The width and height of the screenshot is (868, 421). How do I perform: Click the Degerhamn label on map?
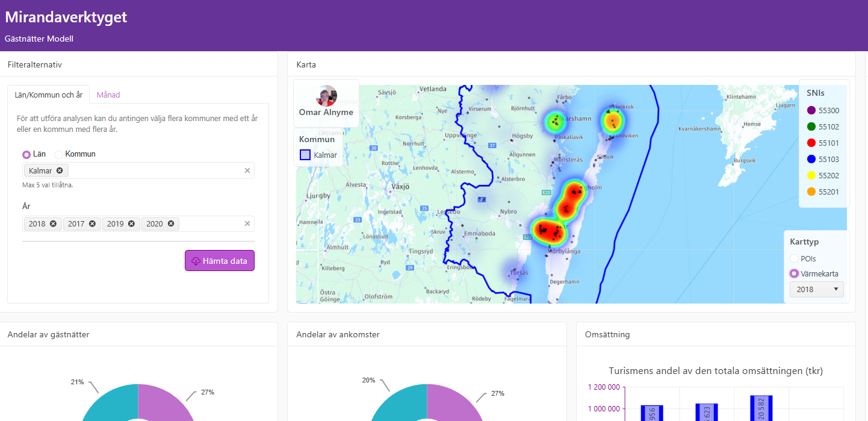click(565, 281)
